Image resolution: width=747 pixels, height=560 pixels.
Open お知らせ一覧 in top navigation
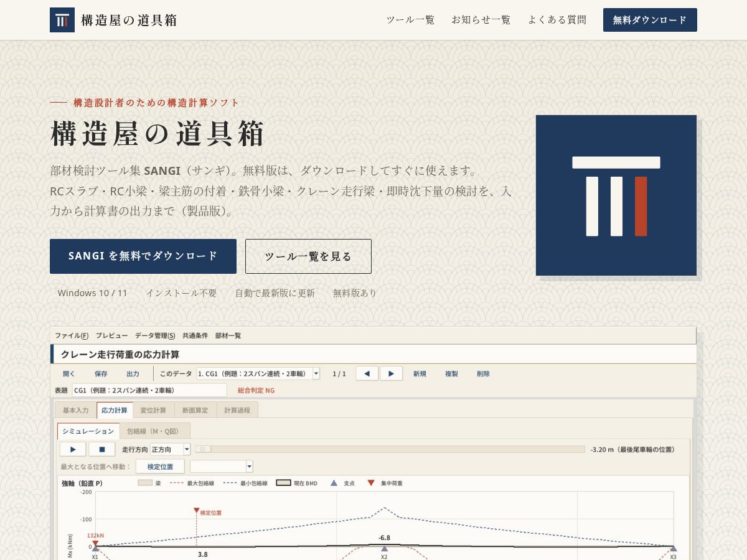(x=481, y=20)
